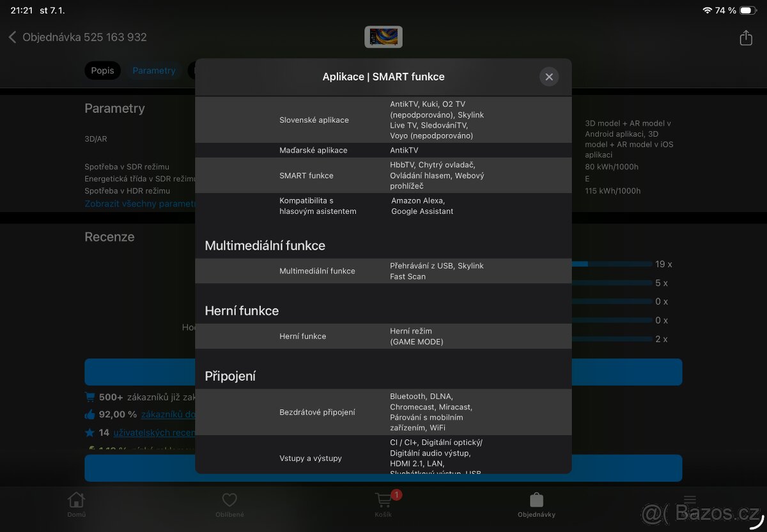Tap the Multimediální funkce row in the popup
The image size is (767, 532).
(383, 270)
